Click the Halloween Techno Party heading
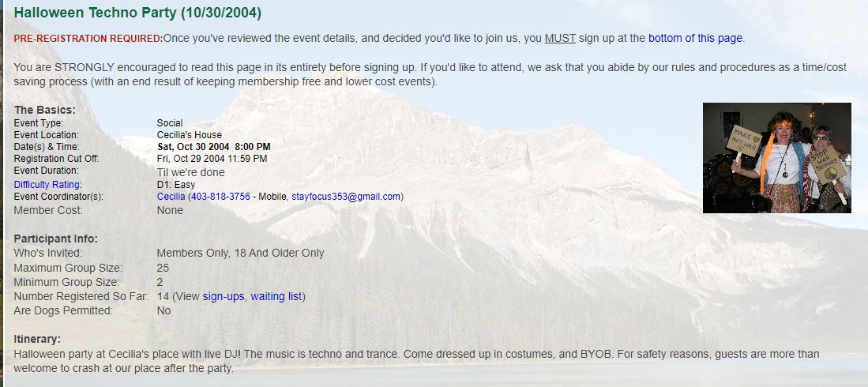Viewport: 868px width, 387px height. 137,13
